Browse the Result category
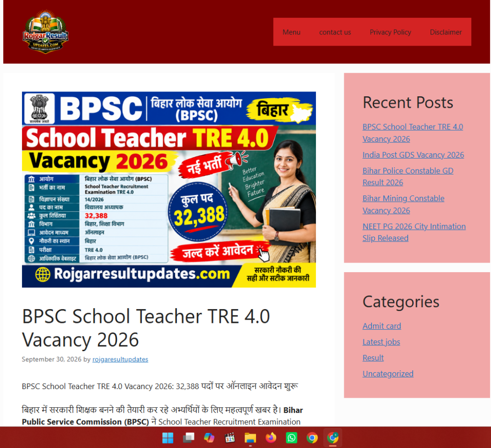Screen dimensions: 491x448 [373, 358]
